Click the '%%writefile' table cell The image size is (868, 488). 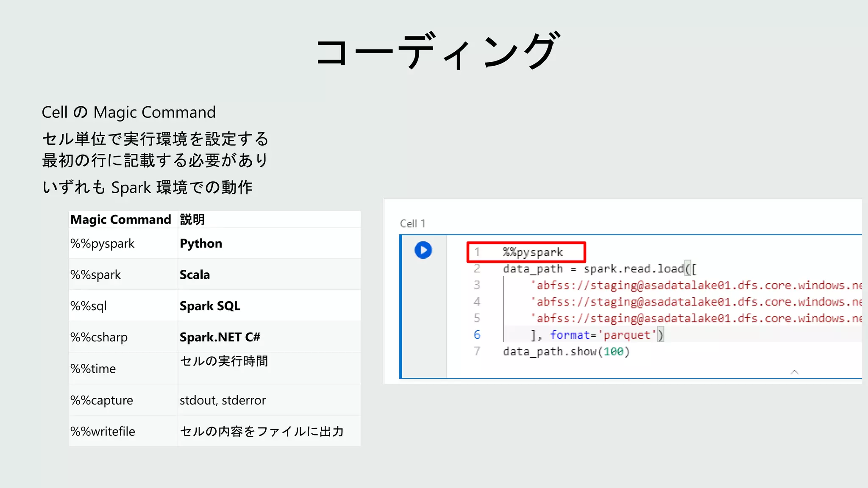123,431
